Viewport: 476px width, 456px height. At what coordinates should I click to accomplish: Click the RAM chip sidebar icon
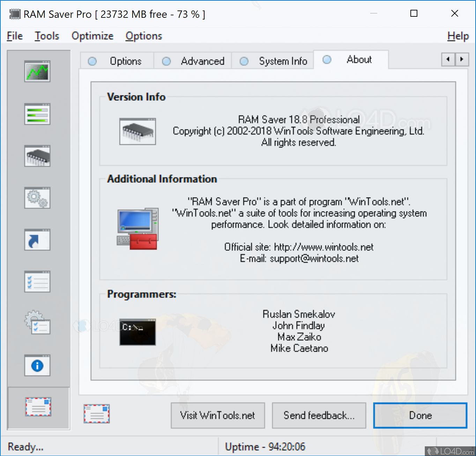click(37, 156)
